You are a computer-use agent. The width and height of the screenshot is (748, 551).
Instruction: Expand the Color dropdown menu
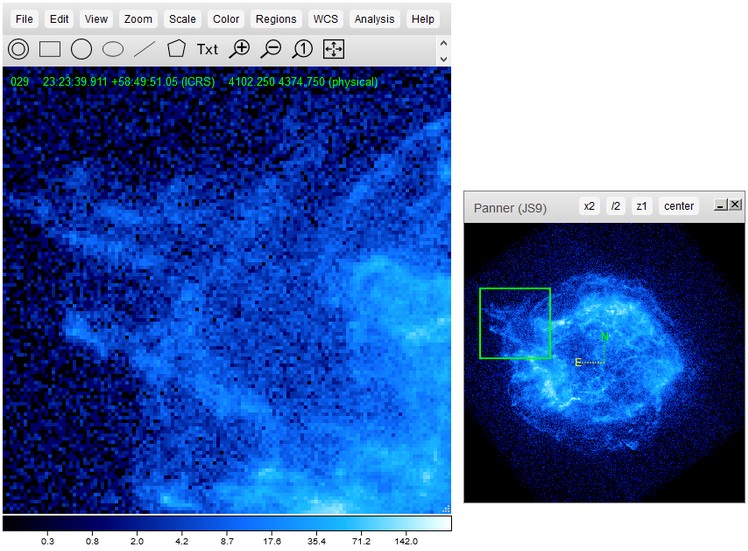227,19
